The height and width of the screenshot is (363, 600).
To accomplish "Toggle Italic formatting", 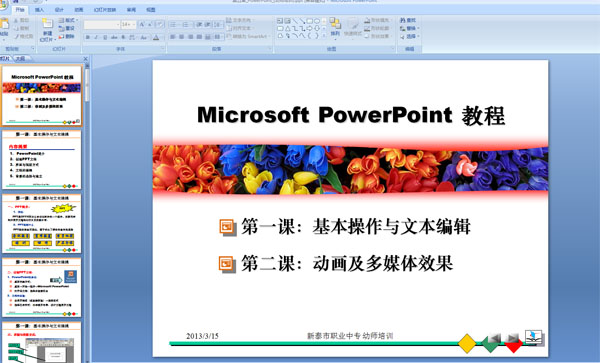I will (96, 37).
